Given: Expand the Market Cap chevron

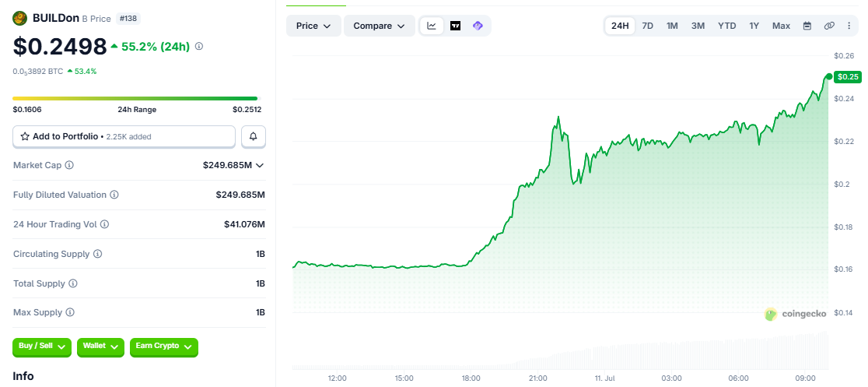Looking at the screenshot, I should point(260,165).
